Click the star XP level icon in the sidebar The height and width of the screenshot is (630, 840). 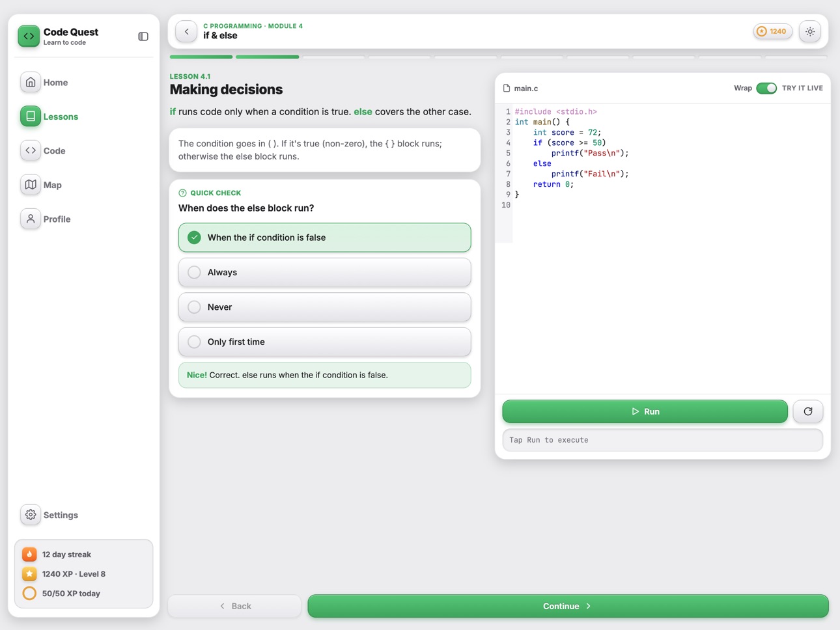[x=29, y=574]
